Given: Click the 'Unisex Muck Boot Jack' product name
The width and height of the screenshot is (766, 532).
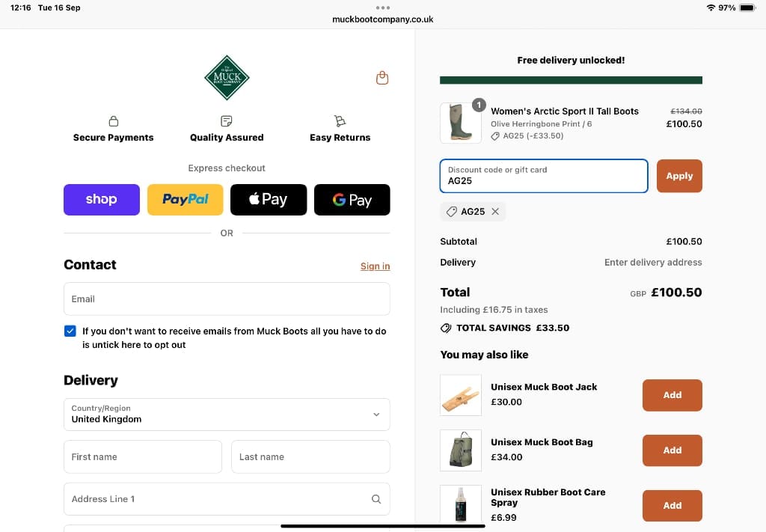Looking at the screenshot, I should click(x=544, y=387).
